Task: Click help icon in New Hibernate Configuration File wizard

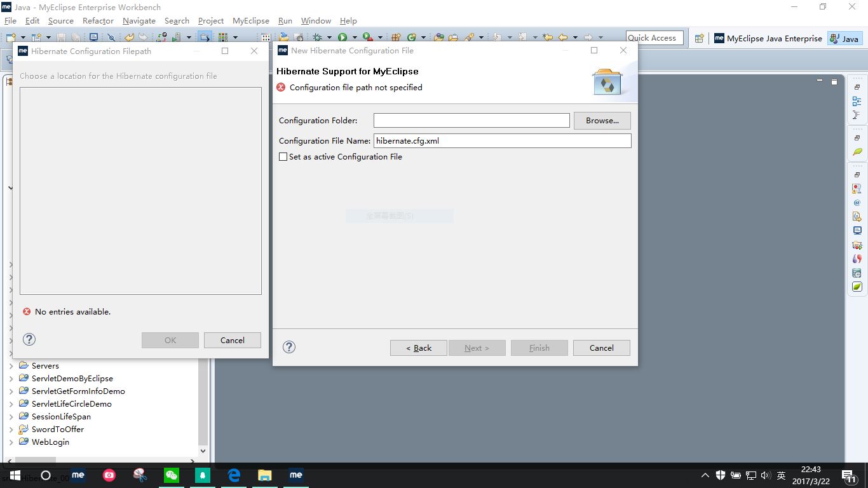Action: pyautogui.click(x=289, y=347)
